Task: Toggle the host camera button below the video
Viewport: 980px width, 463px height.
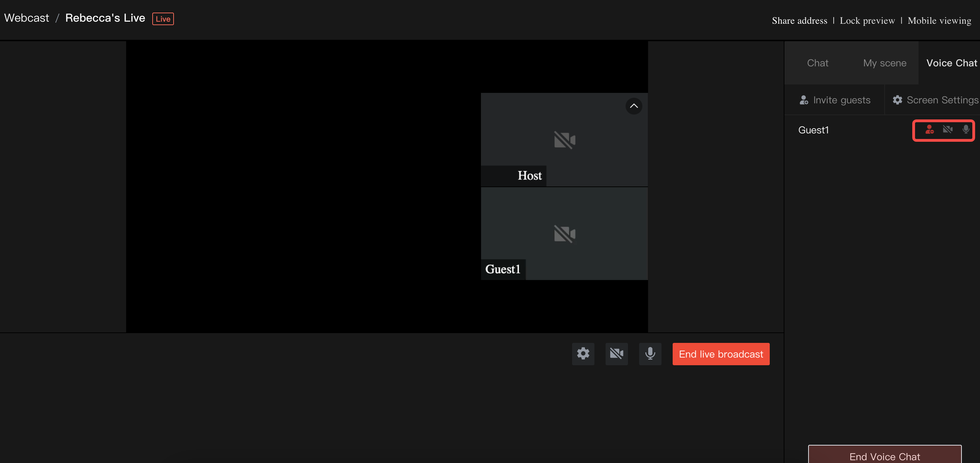Action: [x=616, y=354]
